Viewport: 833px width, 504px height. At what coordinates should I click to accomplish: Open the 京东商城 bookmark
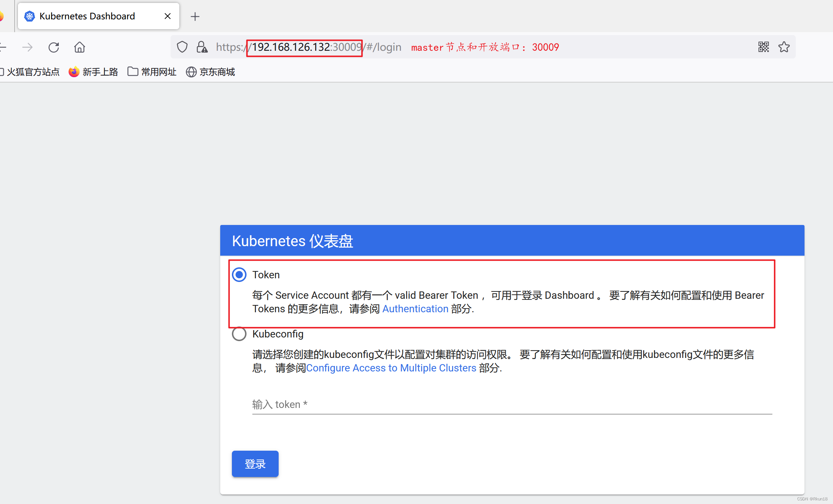(210, 72)
